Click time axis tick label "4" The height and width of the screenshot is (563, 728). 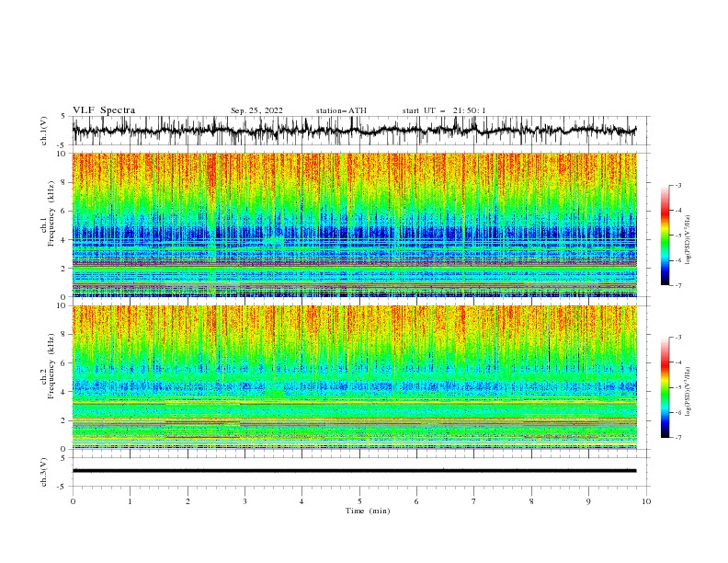(301, 501)
